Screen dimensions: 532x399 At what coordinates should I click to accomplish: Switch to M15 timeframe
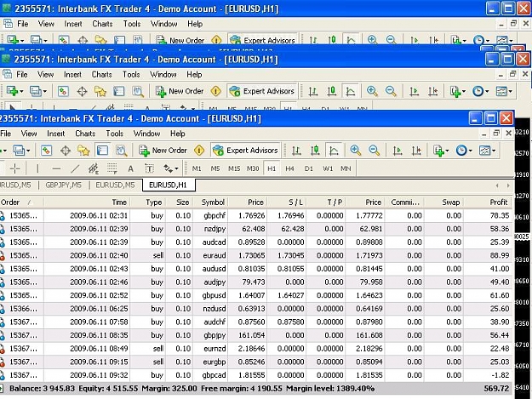[234, 168]
